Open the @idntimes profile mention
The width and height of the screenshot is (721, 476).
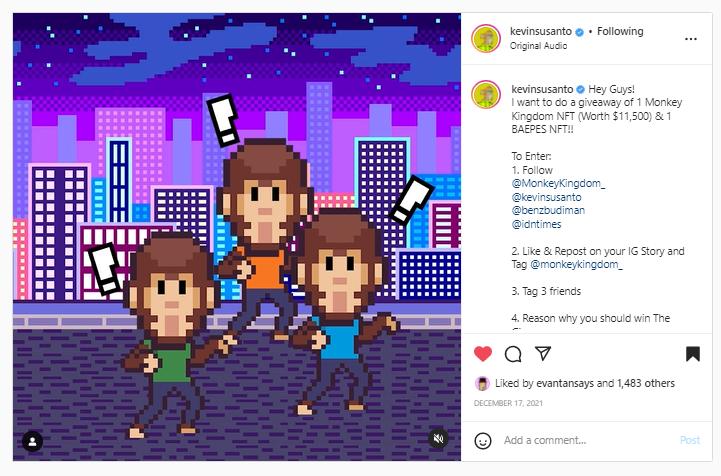pos(536,224)
